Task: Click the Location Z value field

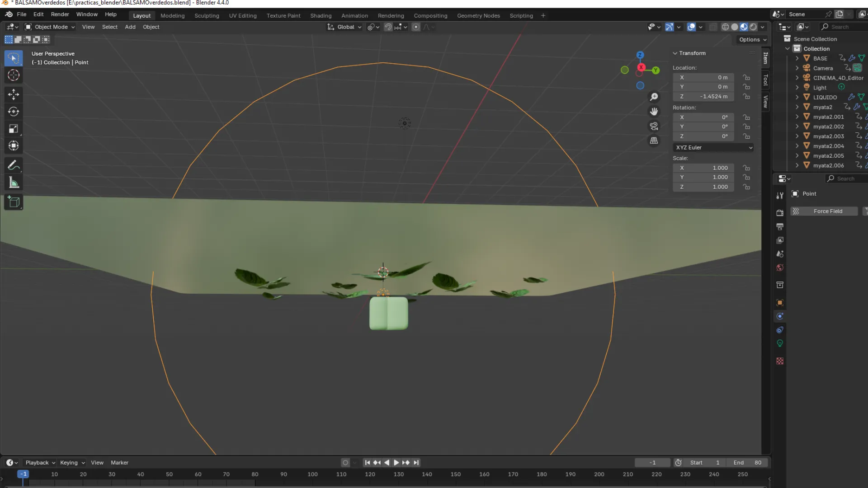Action: (x=703, y=97)
